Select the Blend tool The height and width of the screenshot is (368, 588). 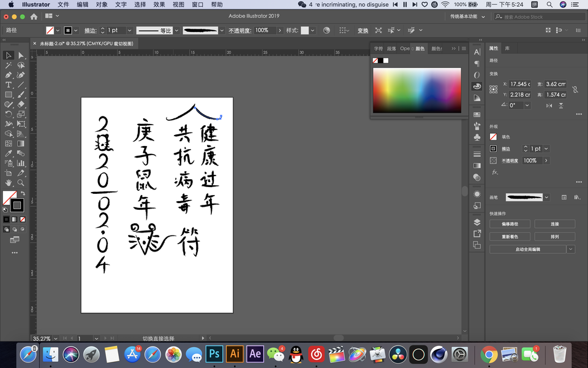tap(21, 153)
